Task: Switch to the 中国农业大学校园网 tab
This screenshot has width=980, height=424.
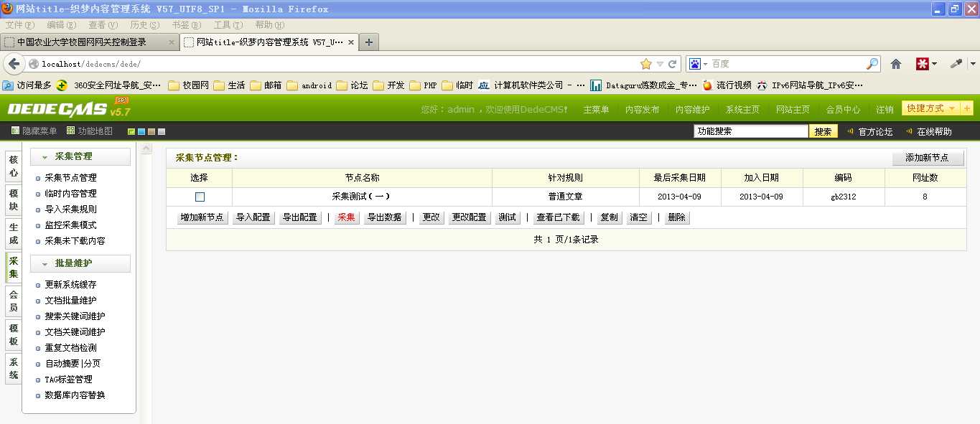Action: point(90,42)
